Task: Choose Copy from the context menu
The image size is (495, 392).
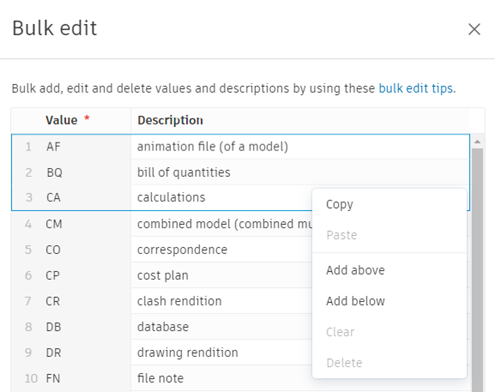Action: point(389,204)
